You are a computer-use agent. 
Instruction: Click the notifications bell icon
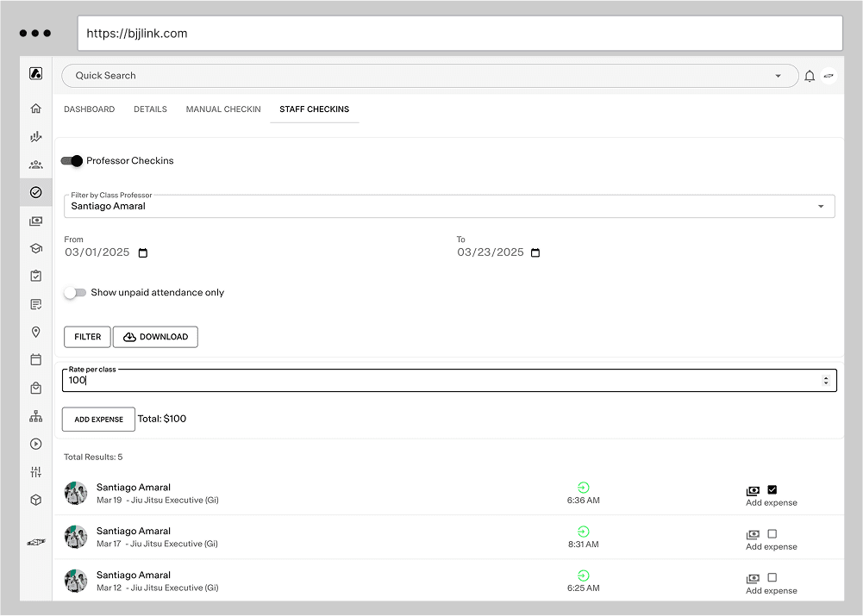click(809, 75)
